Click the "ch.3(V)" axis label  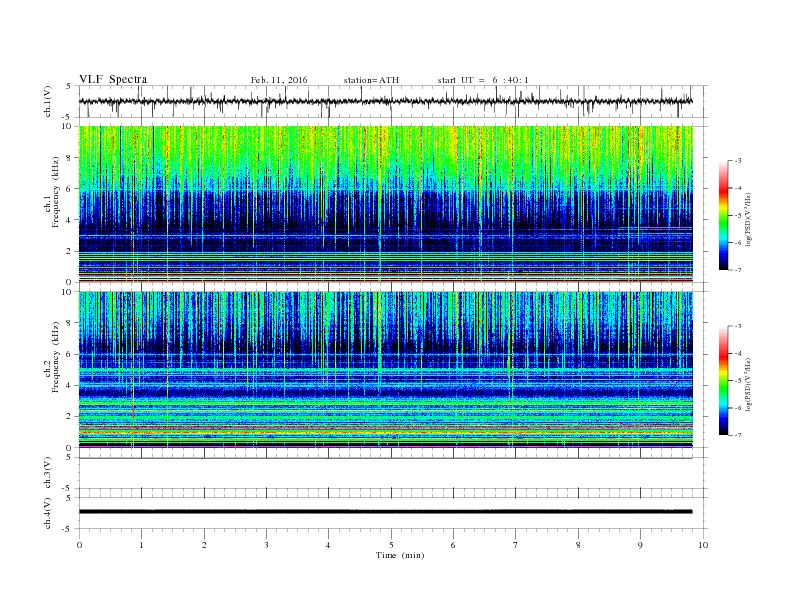tap(48, 473)
